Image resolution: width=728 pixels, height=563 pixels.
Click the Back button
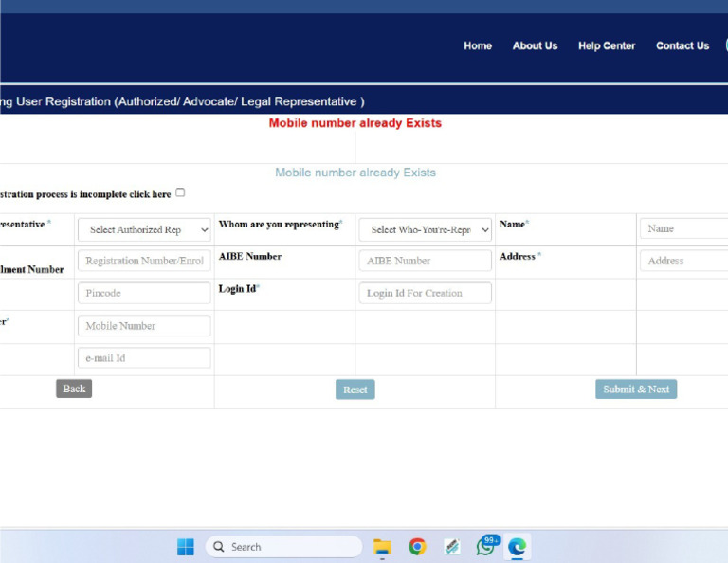coord(74,389)
